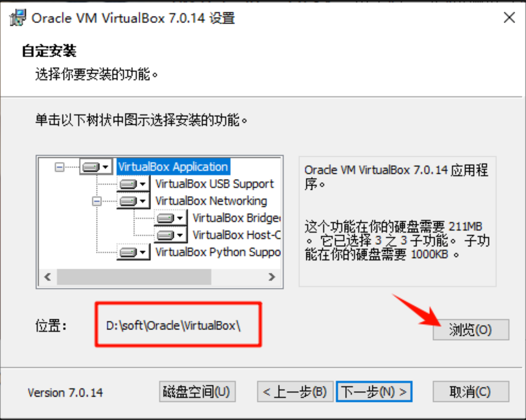Go back with 上一步(B) button

point(295,392)
